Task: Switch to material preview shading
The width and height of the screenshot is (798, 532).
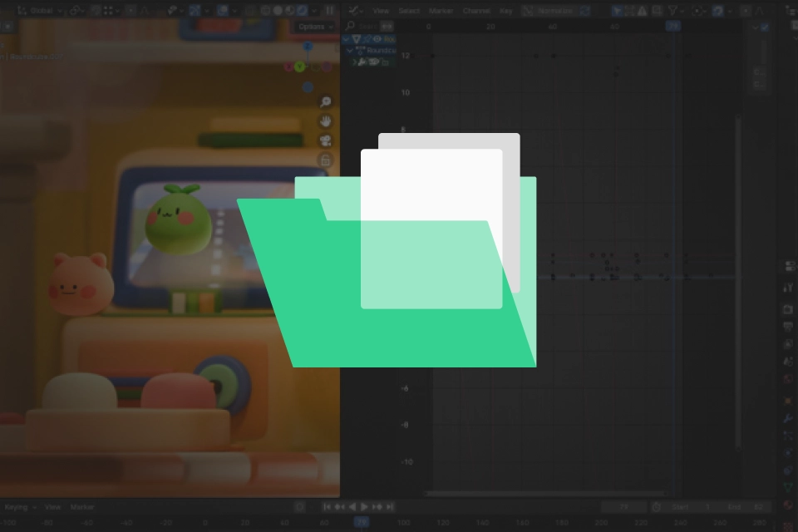Action: point(290,10)
